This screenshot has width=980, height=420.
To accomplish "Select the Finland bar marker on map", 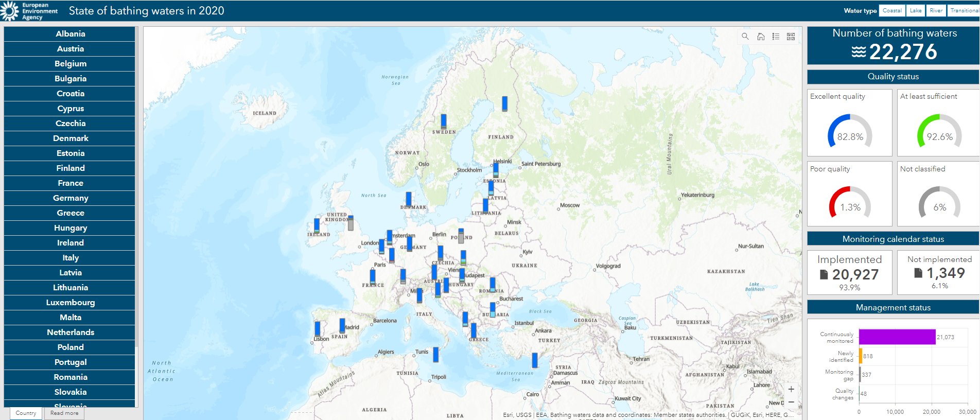I will 505,103.
